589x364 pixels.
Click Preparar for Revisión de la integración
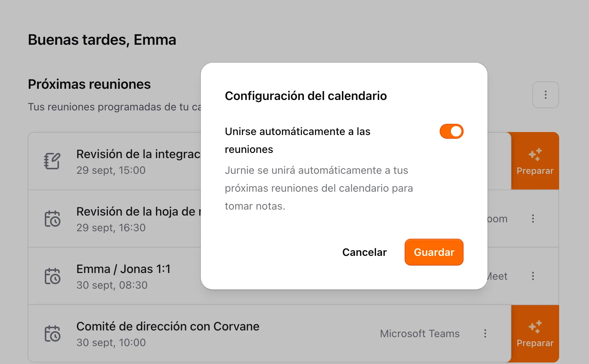[535, 161]
